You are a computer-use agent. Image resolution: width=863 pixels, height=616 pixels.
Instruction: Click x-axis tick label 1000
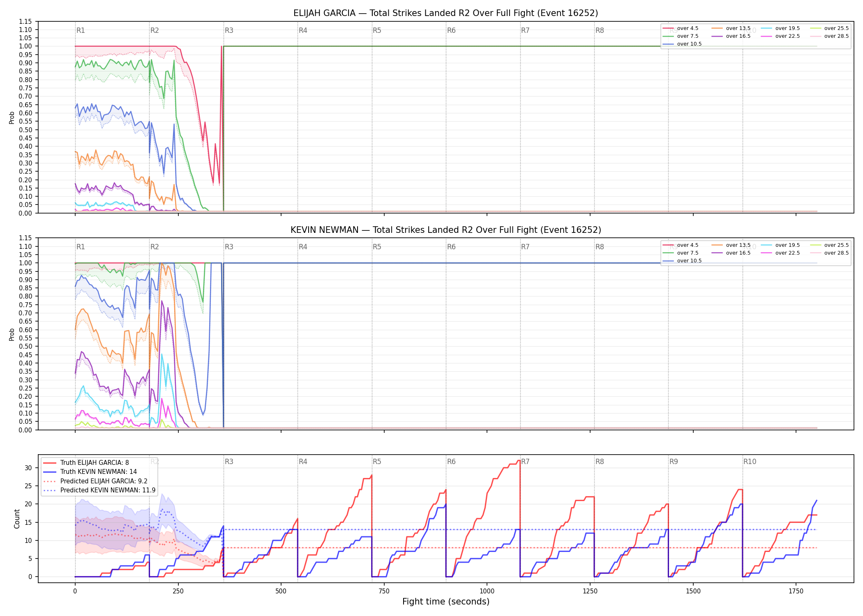487,591
